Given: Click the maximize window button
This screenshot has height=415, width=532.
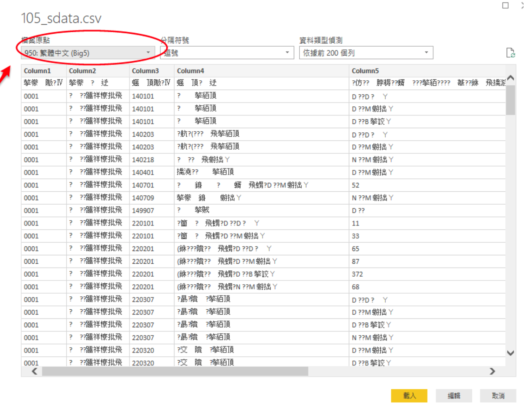Looking at the screenshot, I should 505,5.
